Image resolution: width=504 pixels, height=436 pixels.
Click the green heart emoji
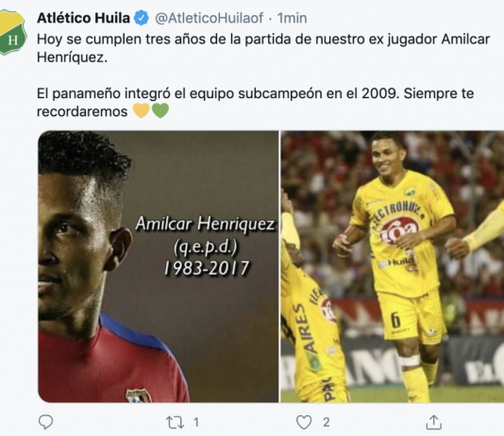[x=160, y=110]
